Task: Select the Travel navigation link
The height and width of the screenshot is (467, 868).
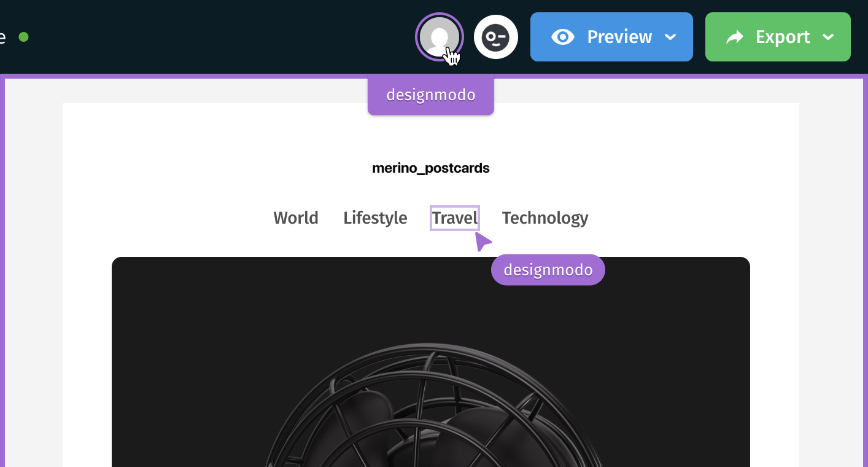Action: 455,218
